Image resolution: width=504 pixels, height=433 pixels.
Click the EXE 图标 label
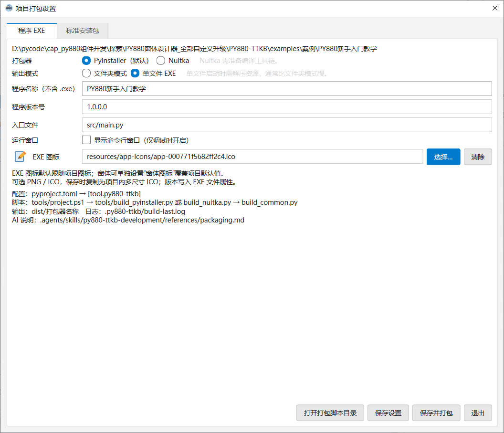[46, 157]
